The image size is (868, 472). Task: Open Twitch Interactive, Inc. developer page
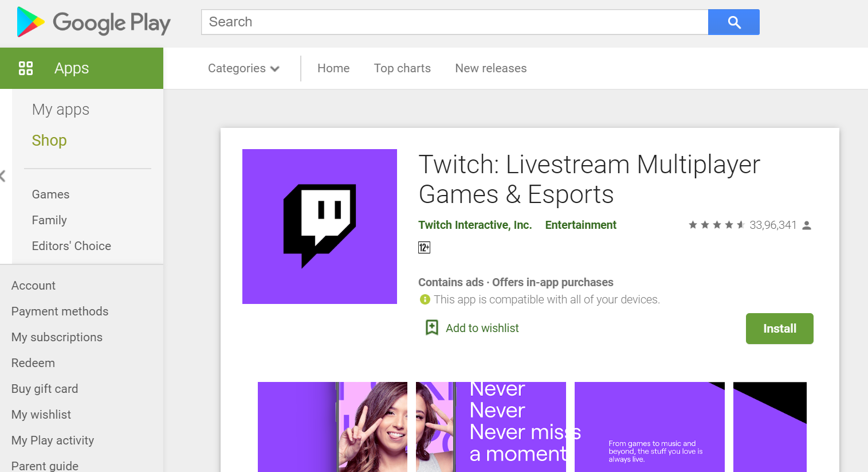point(475,225)
